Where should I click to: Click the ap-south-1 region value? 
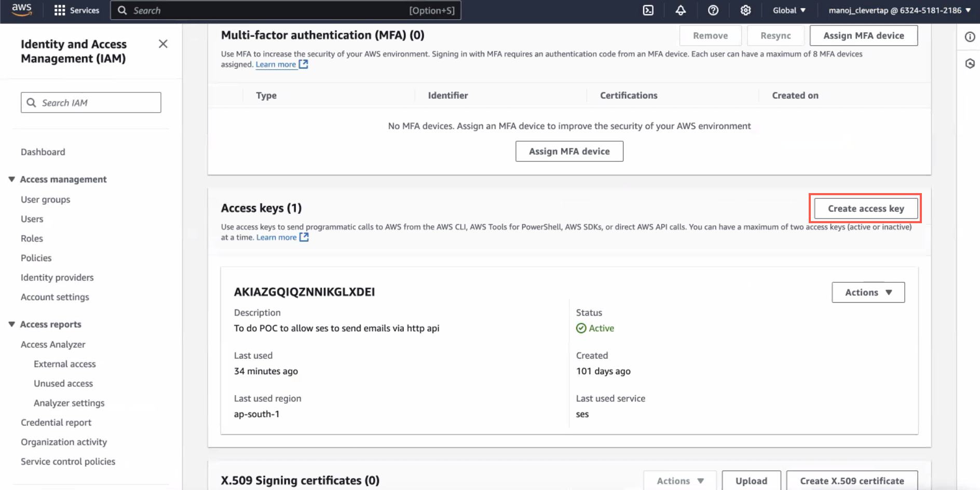coord(256,414)
